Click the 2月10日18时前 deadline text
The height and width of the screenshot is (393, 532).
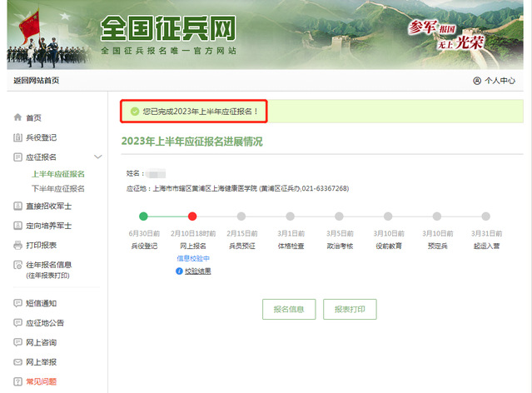193,233
